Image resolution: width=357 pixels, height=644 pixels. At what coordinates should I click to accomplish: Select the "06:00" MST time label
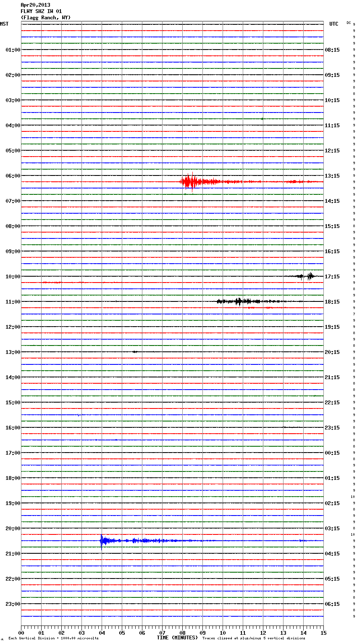[13, 176]
